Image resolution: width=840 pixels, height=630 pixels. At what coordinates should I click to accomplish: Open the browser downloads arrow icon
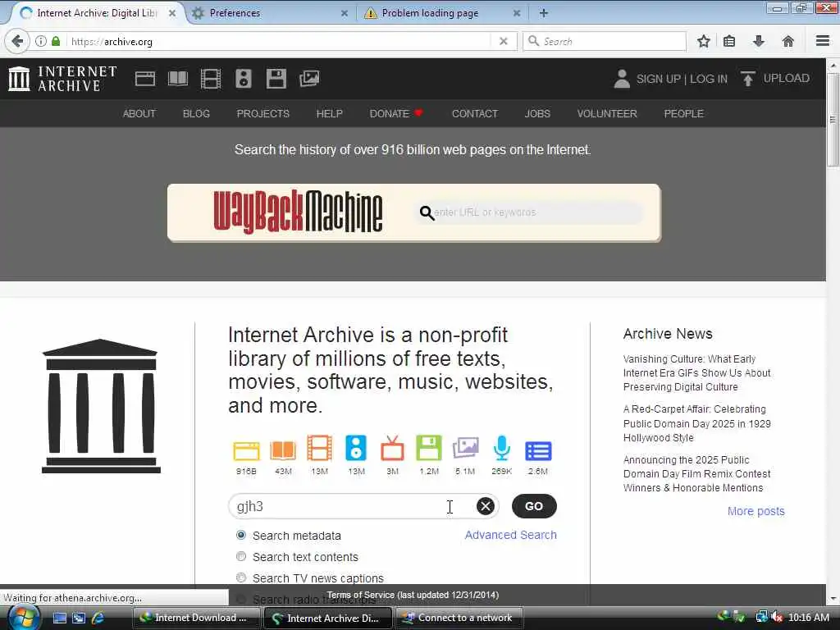[x=759, y=41]
